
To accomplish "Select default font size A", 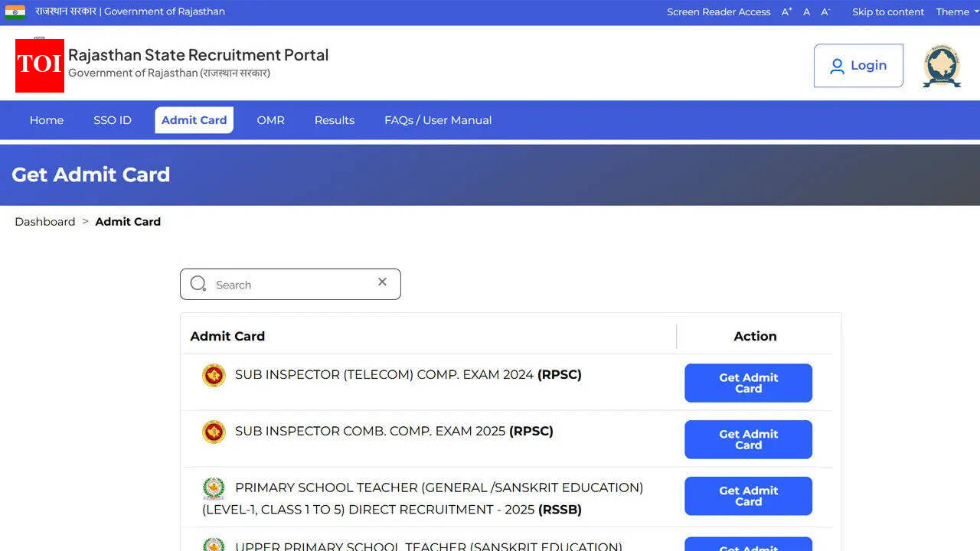I will coord(805,11).
